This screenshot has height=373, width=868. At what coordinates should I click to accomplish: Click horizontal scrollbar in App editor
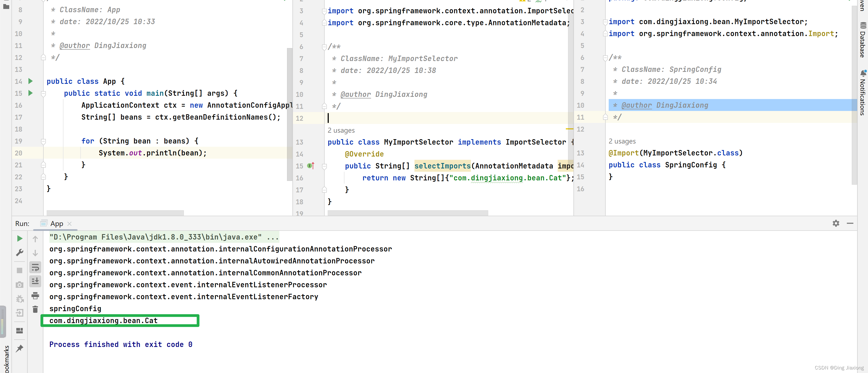point(115,213)
